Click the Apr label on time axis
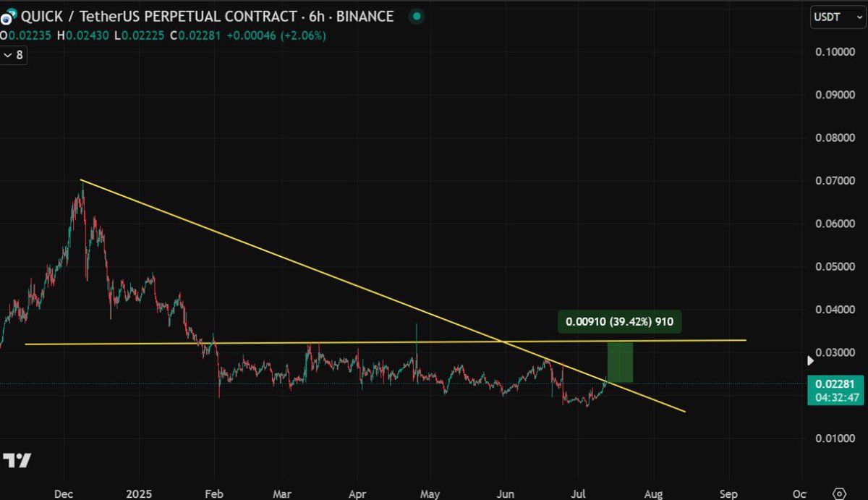Image resolution: width=868 pixels, height=500 pixels. [x=357, y=493]
